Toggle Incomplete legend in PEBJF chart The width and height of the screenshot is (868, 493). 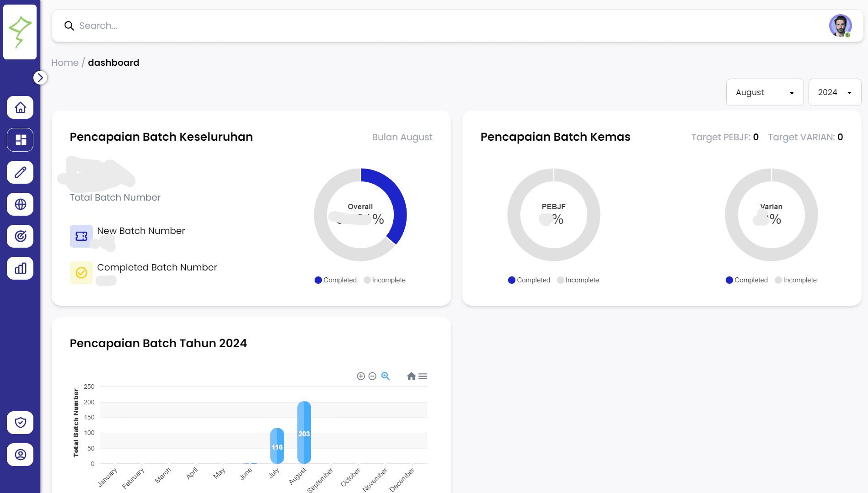tap(578, 280)
